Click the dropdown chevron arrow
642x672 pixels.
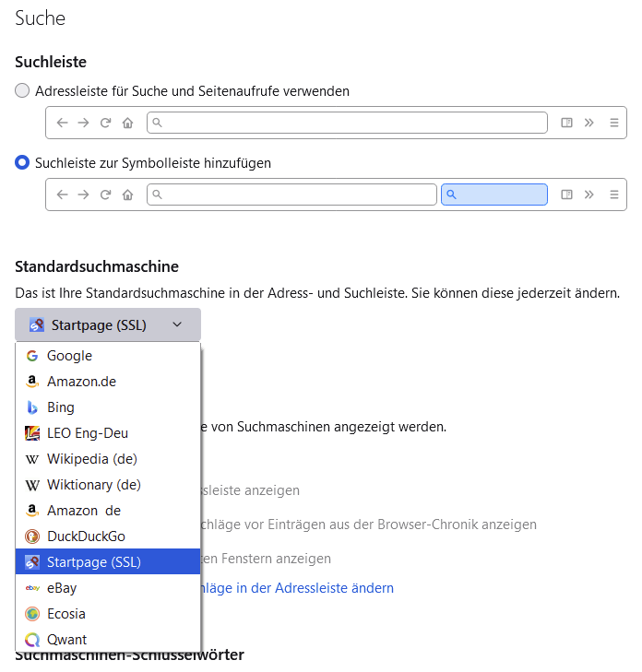point(177,324)
